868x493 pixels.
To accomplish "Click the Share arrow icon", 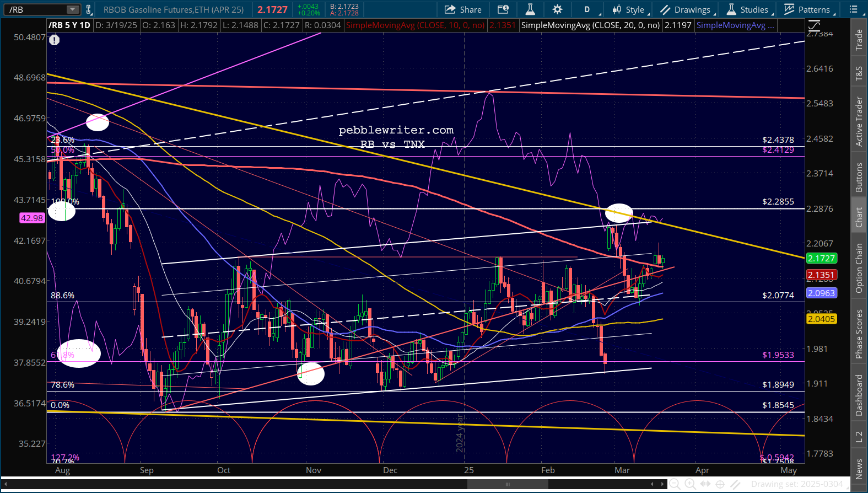I will pyautogui.click(x=450, y=9).
